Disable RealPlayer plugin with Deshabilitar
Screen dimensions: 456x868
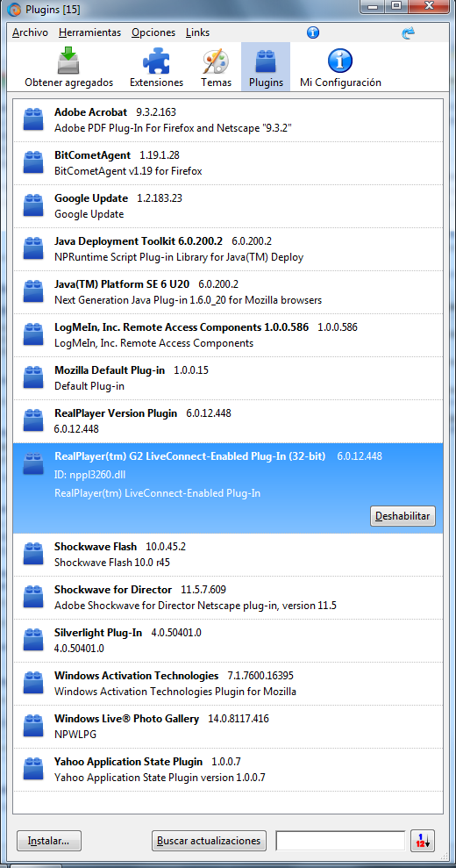(403, 516)
